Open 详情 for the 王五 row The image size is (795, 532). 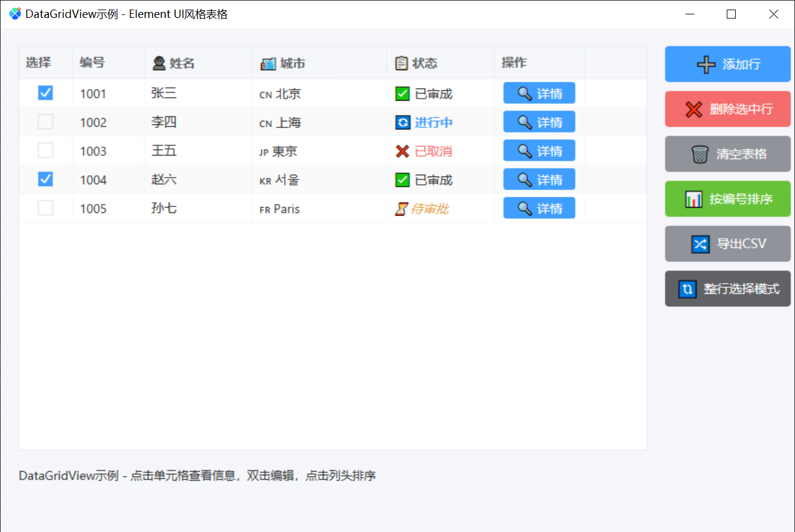click(539, 151)
